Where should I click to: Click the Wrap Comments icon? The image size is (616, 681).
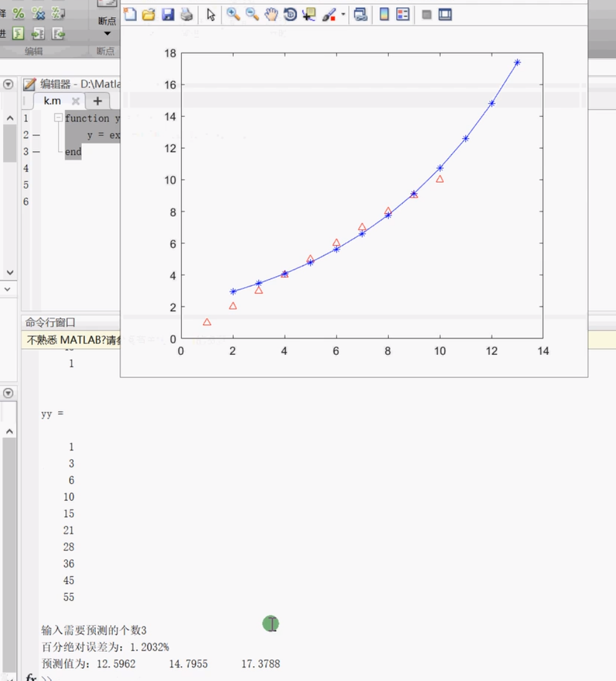click(x=58, y=13)
